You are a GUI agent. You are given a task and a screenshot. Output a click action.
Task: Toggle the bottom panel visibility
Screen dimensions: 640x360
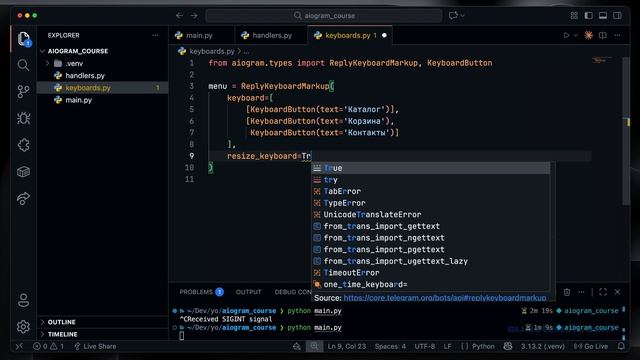pos(603,16)
